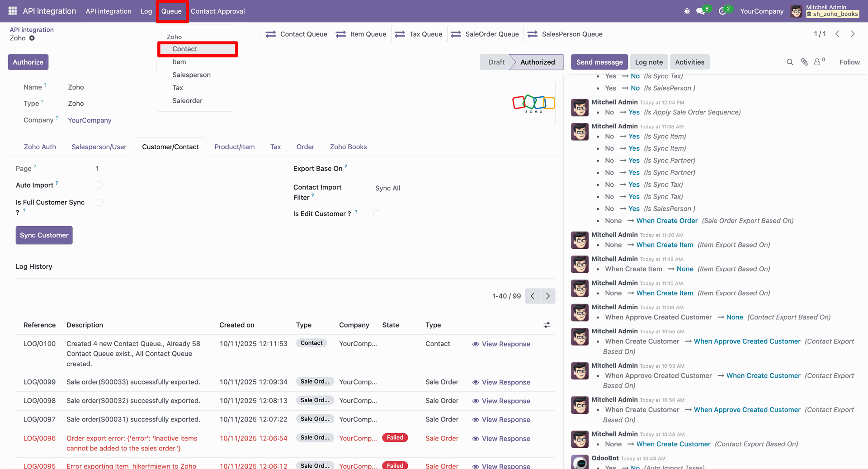Go to next log history page
This screenshot has width=868, height=469.
coord(548,296)
